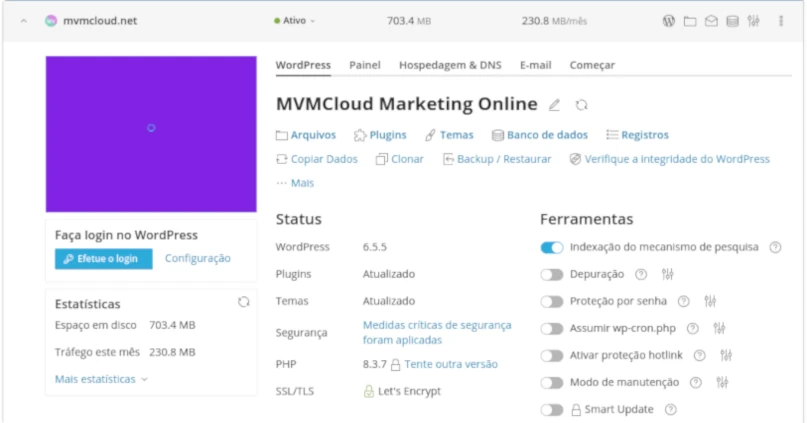Click Copiar Dados link
Viewport: 807px width, 423px height.
click(x=317, y=160)
